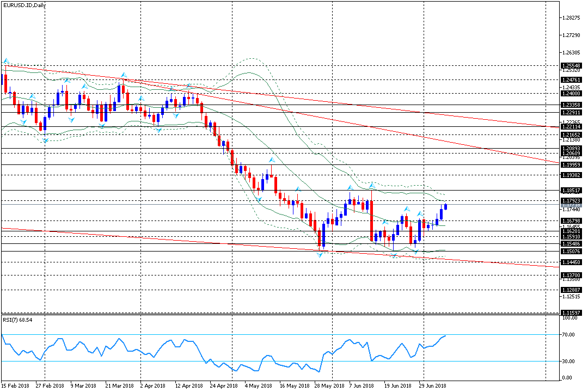588x392 pixels.
Task: Select the 1.22114 price level label
Action: pyautogui.click(x=571, y=127)
